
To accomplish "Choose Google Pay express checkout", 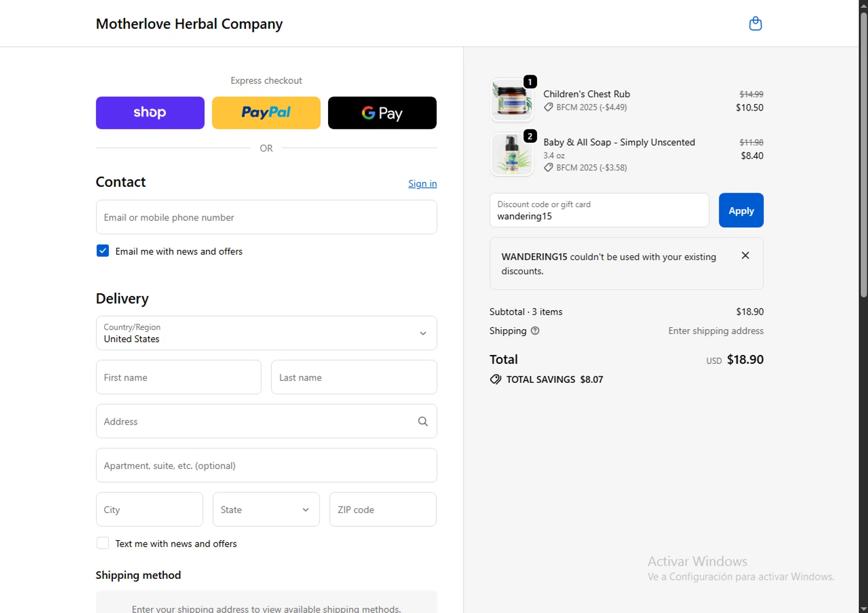I will (x=382, y=113).
